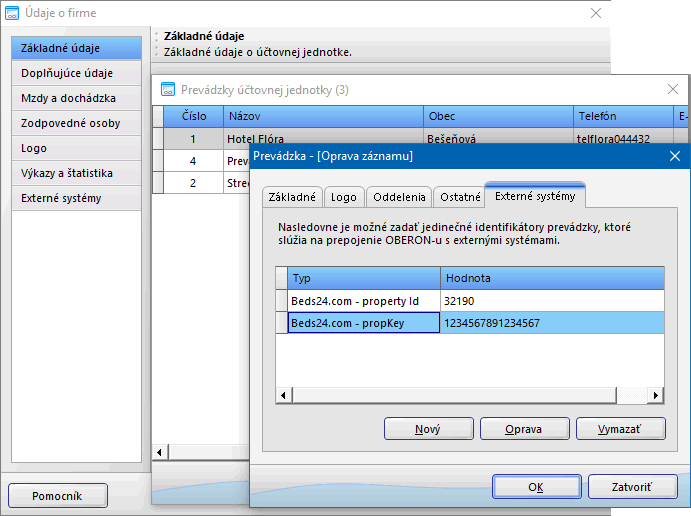691x516 pixels.
Task: Switch to the Základné tab
Action: [x=292, y=197]
